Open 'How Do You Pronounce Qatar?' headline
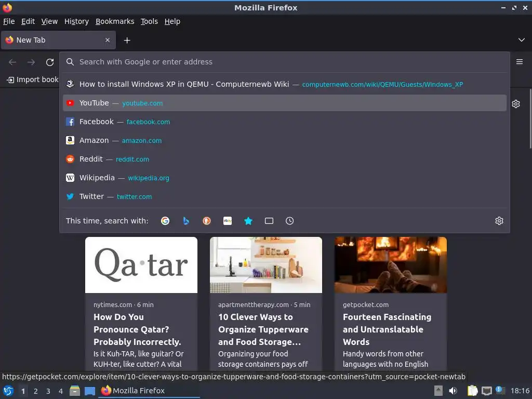Image resolution: width=532 pixels, height=399 pixels. 137,329
